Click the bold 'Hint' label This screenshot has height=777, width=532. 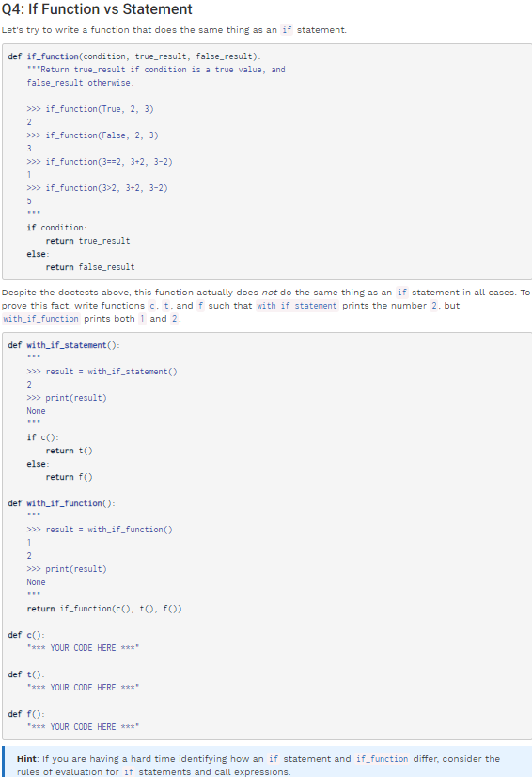26,759
